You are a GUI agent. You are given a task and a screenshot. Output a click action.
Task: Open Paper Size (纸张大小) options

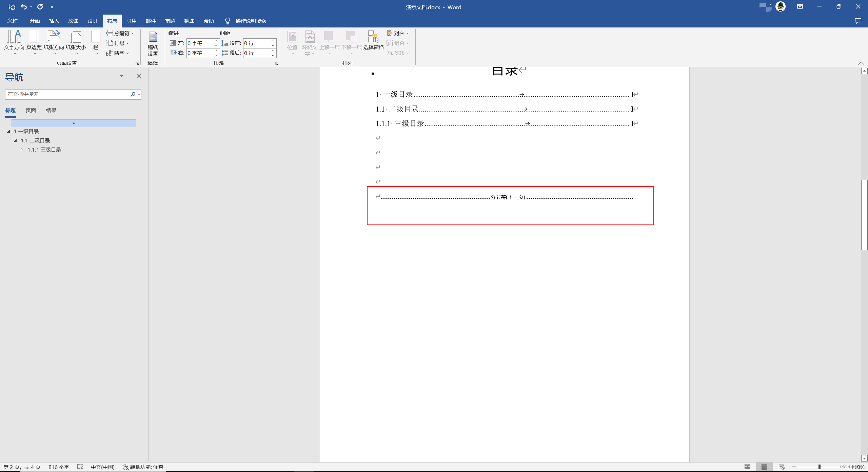(76, 41)
